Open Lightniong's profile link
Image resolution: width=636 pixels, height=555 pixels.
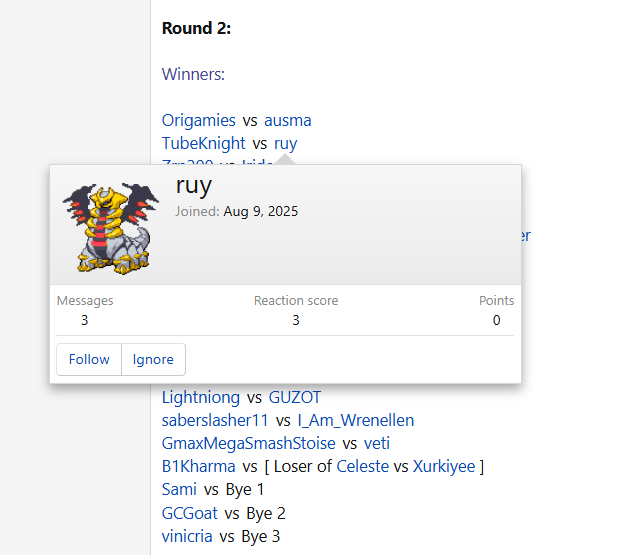[x=201, y=397]
